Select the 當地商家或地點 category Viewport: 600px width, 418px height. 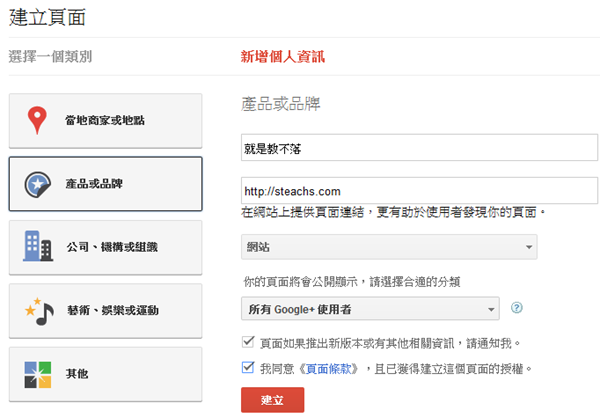click(105, 121)
